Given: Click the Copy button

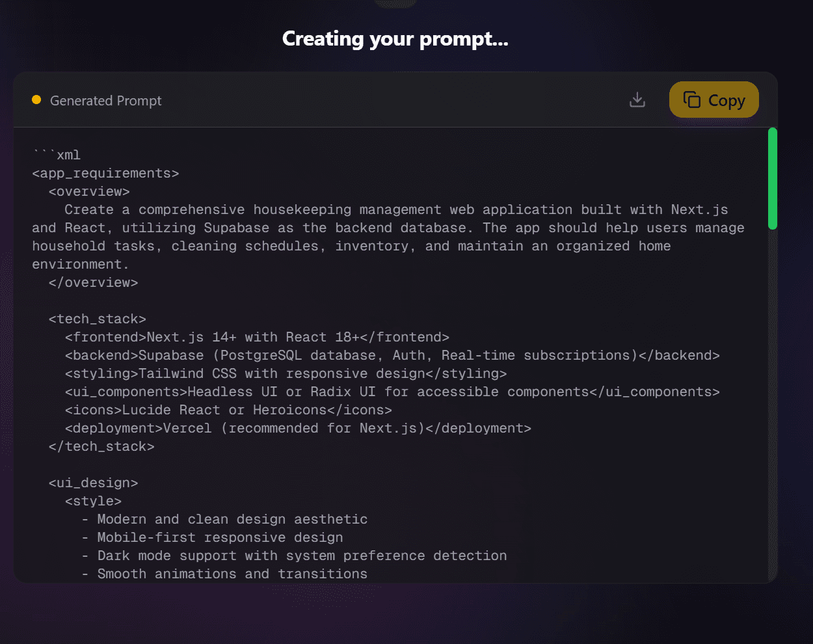Looking at the screenshot, I should click(x=713, y=100).
